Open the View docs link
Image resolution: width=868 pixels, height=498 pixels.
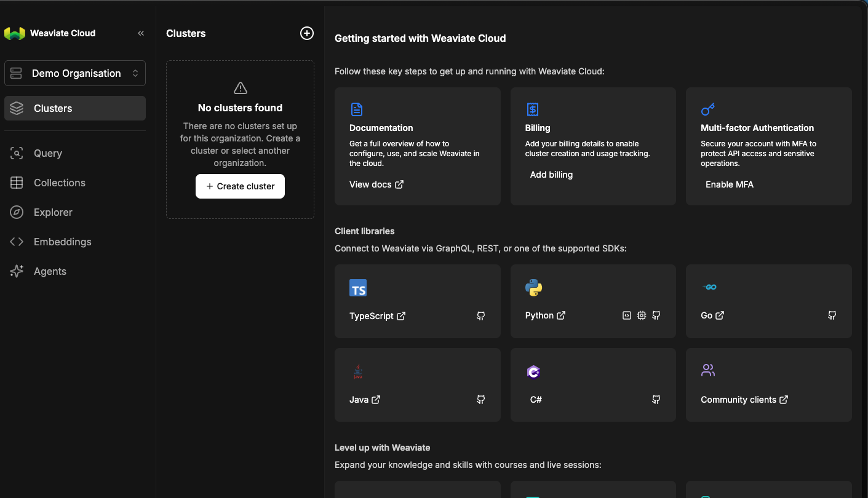pos(376,184)
